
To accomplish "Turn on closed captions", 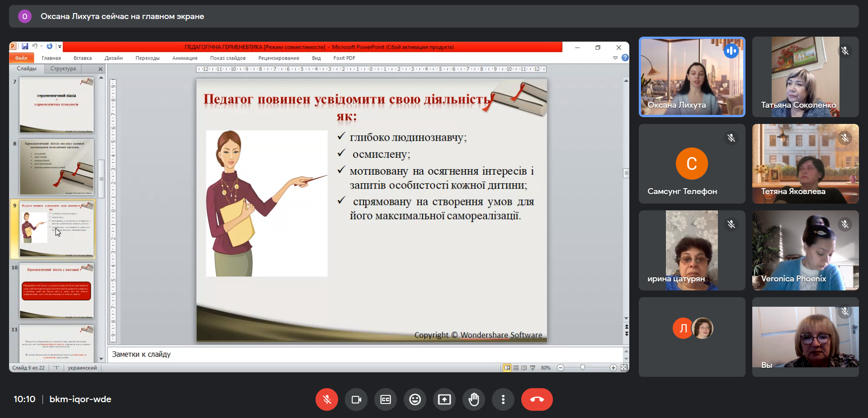I will click(x=386, y=399).
